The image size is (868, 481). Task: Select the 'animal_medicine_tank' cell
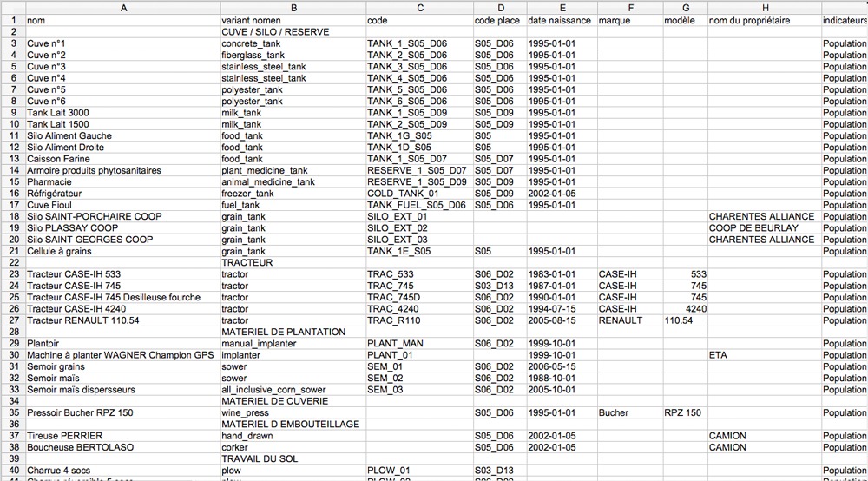293,182
